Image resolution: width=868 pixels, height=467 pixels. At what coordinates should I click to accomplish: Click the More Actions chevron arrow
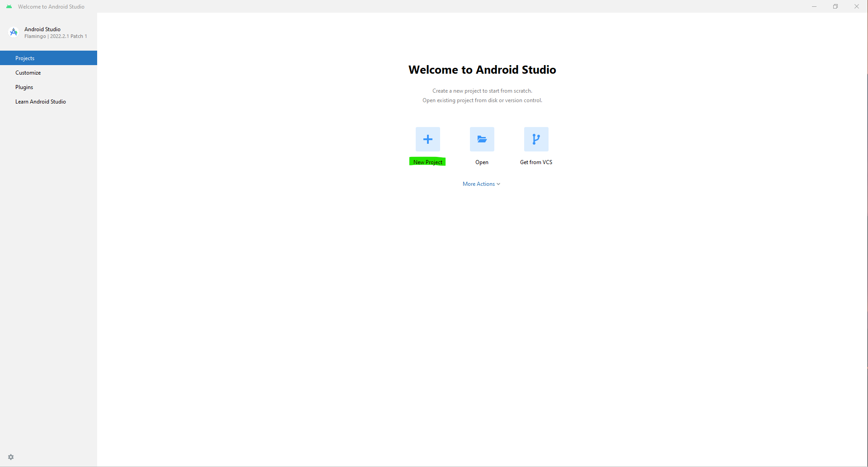click(498, 184)
